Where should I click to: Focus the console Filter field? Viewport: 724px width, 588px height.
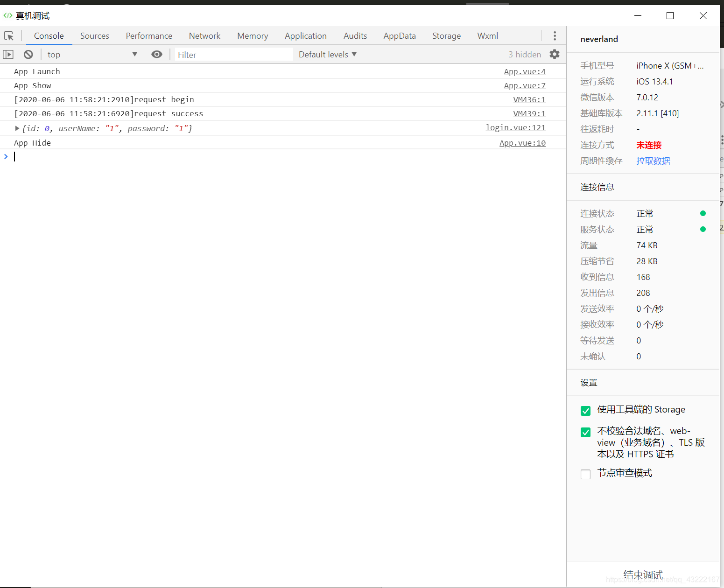(x=234, y=55)
